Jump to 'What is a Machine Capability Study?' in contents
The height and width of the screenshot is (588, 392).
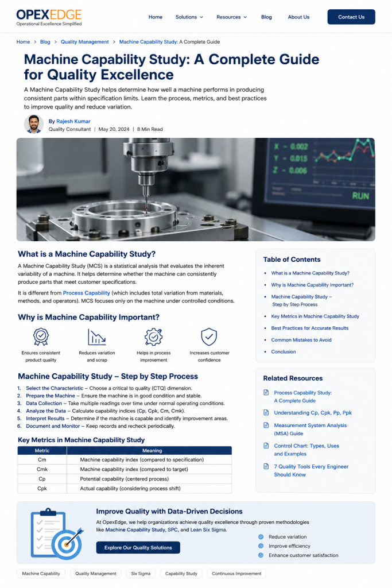[x=311, y=273]
